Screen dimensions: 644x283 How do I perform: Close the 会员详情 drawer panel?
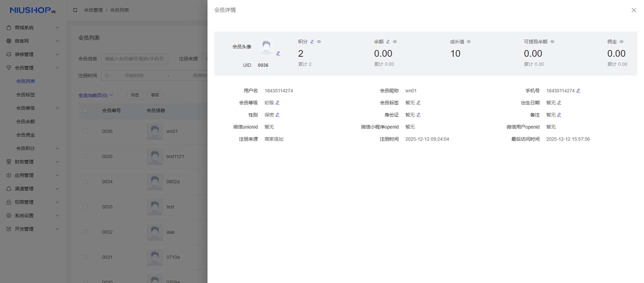(x=634, y=10)
